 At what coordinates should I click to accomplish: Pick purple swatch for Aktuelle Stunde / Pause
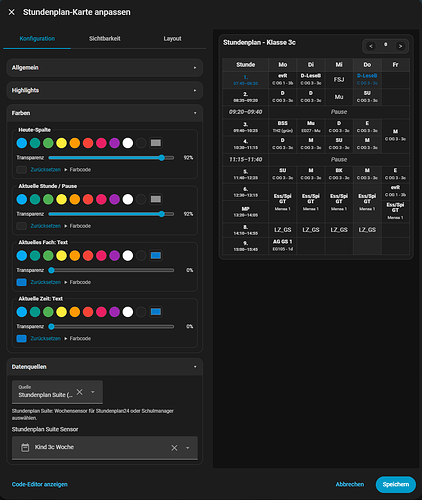pyautogui.click(x=114, y=199)
